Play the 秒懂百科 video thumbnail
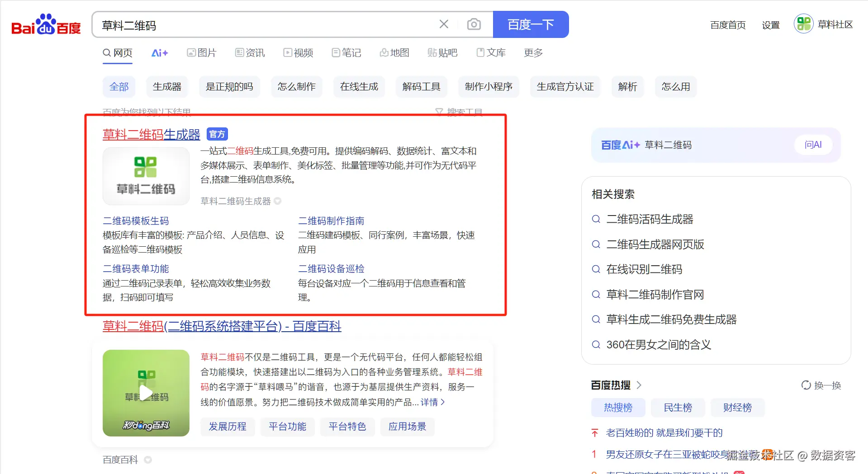The width and height of the screenshot is (868, 474). 146,393
